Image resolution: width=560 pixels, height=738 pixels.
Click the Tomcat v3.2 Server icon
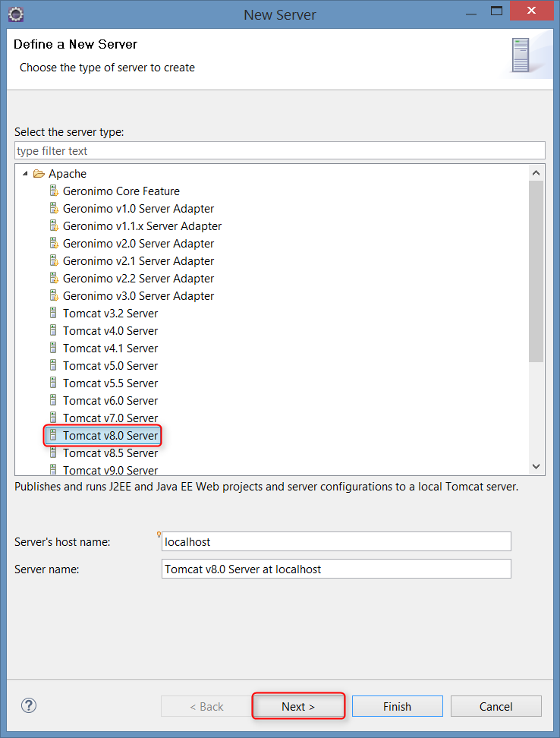coord(53,313)
